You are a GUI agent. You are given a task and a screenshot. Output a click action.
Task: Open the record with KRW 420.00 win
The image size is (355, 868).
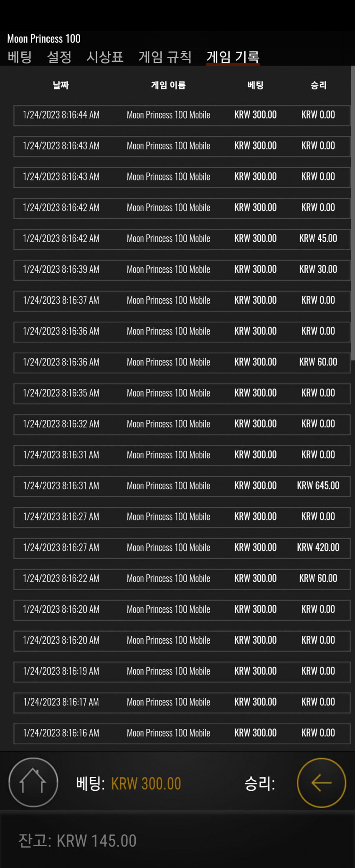[x=182, y=548]
